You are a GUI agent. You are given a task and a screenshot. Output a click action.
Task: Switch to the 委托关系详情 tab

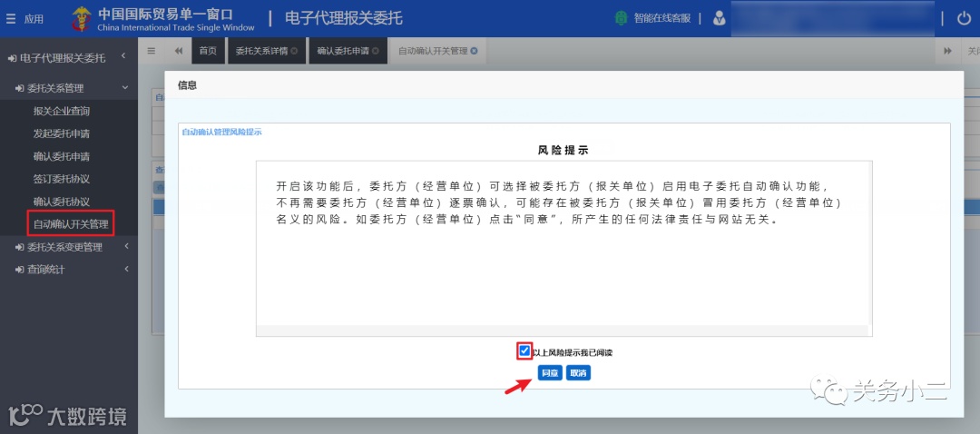[261, 51]
